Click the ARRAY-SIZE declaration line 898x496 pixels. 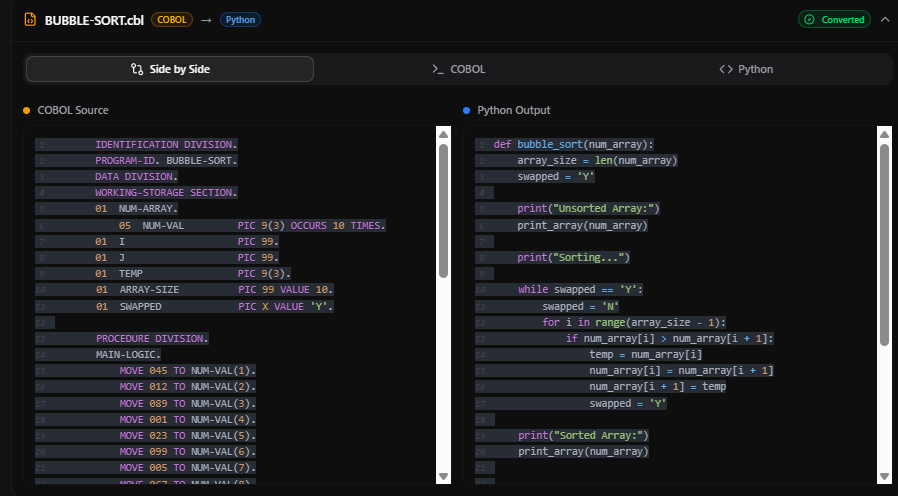[214, 290]
